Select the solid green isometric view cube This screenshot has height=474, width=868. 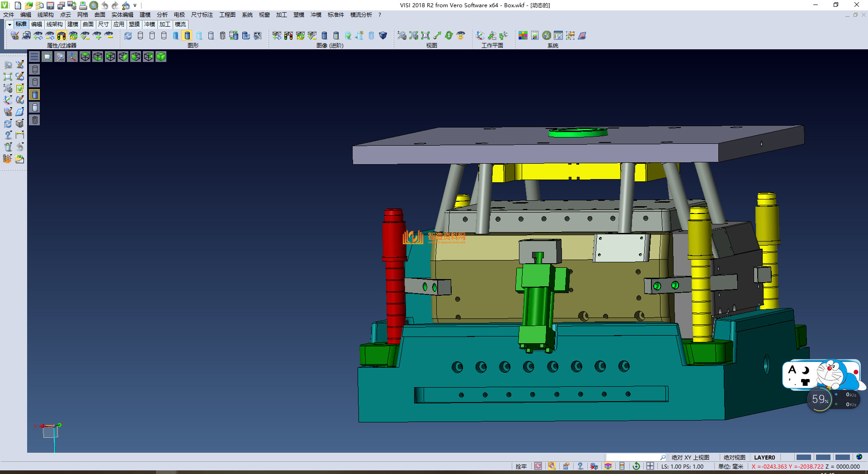point(161,57)
